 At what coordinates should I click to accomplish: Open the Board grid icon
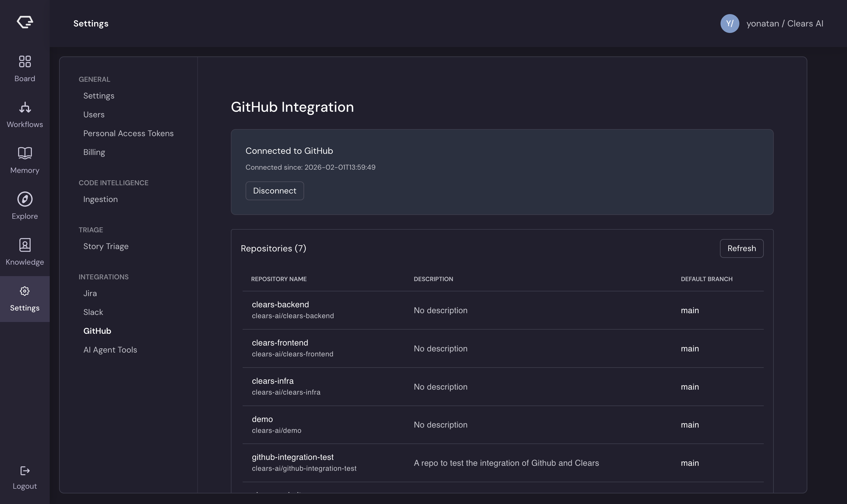25,61
